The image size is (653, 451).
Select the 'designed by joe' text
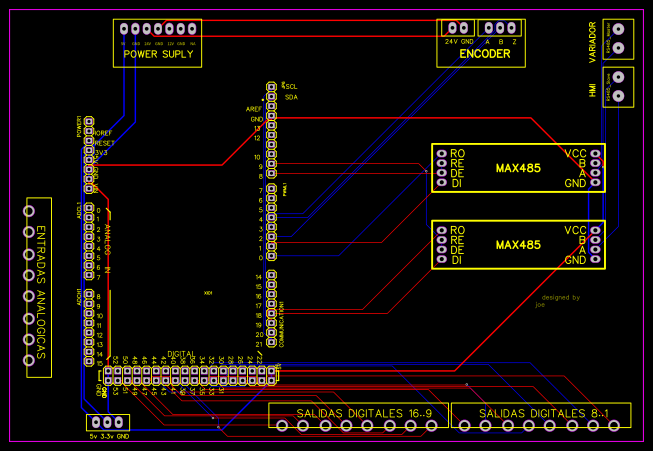click(x=558, y=301)
